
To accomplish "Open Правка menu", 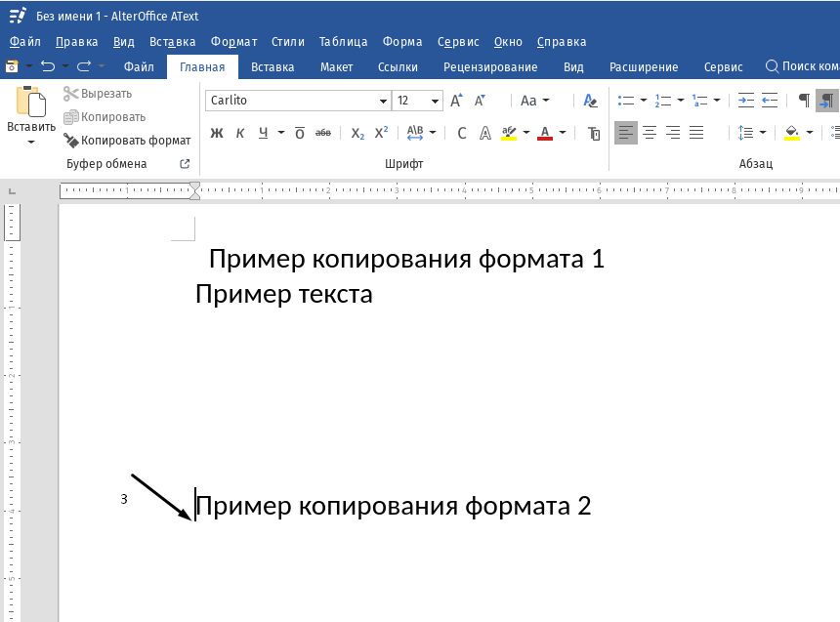I will coord(76,42).
